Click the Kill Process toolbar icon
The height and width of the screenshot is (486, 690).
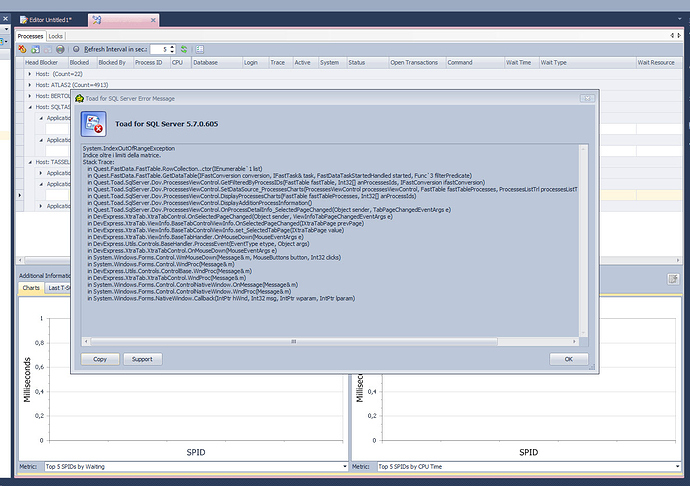22,49
